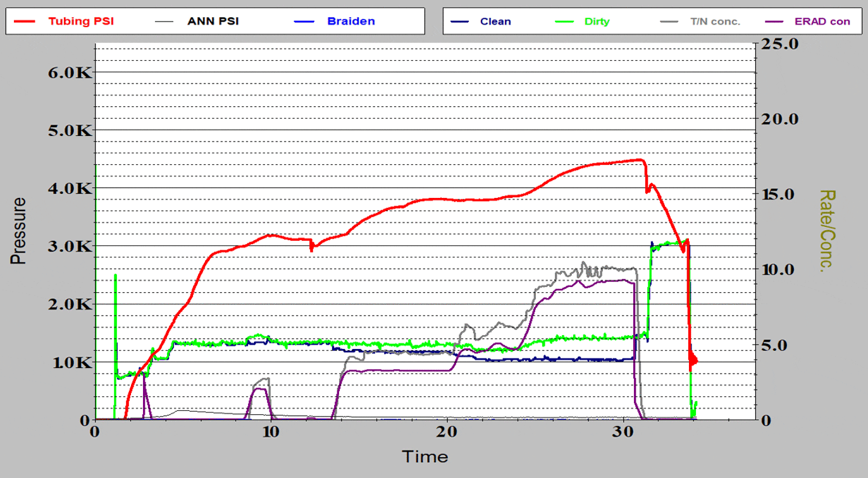
Task: Click the blue Braiden line swatch
Action: click(x=304, y=21)
